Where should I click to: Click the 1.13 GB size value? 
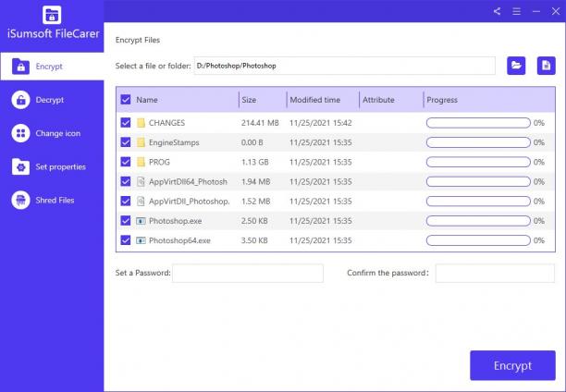point(255,162)
